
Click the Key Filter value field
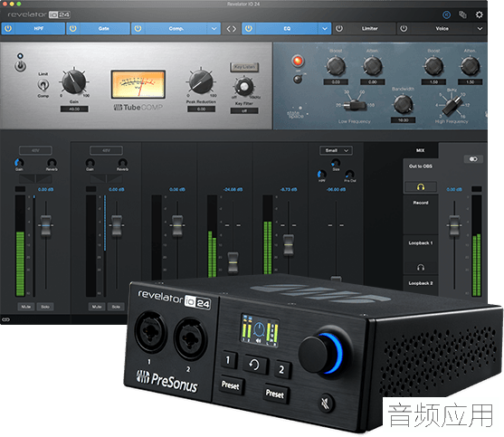[244, 110]
